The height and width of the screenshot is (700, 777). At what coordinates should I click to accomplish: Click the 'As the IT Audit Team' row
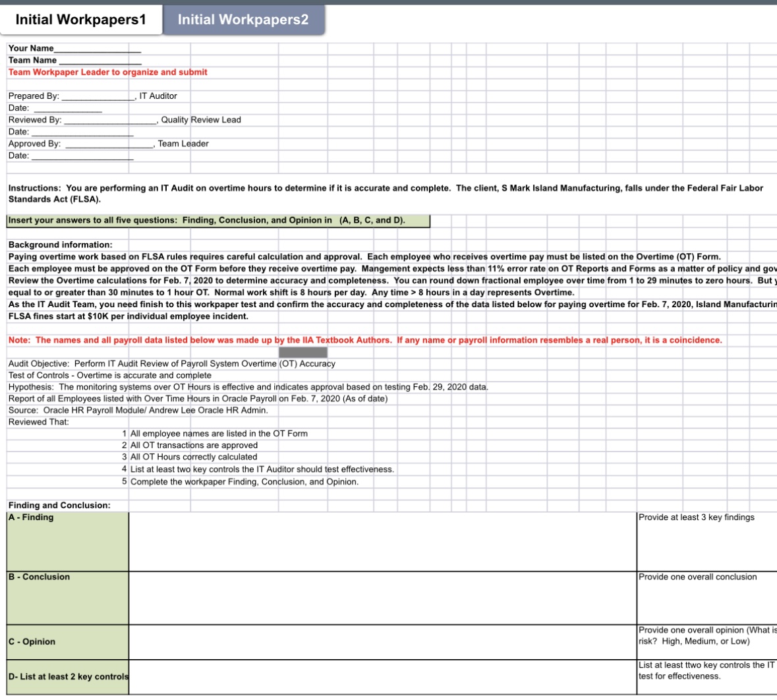click(x=391, y=304)
